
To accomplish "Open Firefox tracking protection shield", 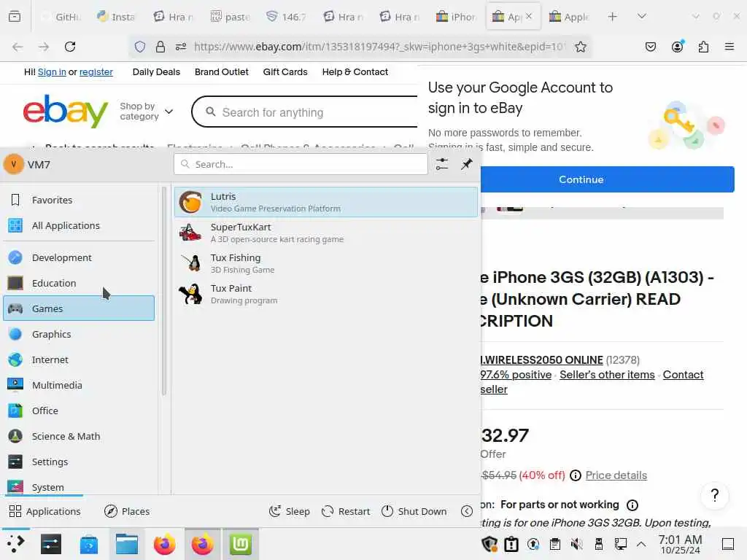I will pyautogui.click(x=139, y=47).
